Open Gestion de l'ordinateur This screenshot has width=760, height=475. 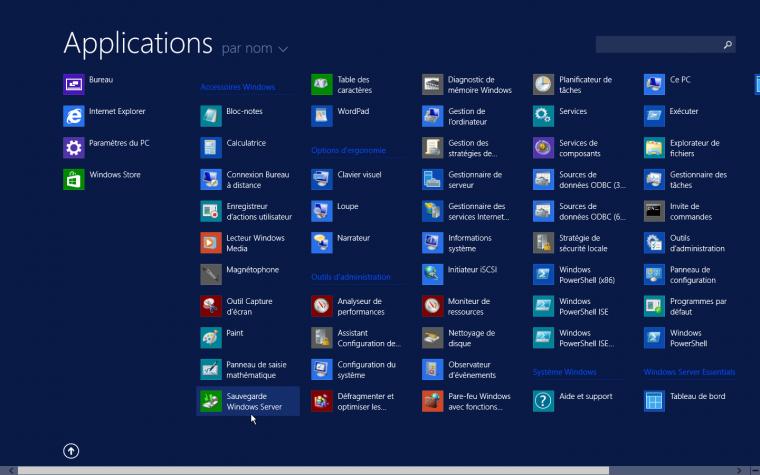click(x=432, y=116)
